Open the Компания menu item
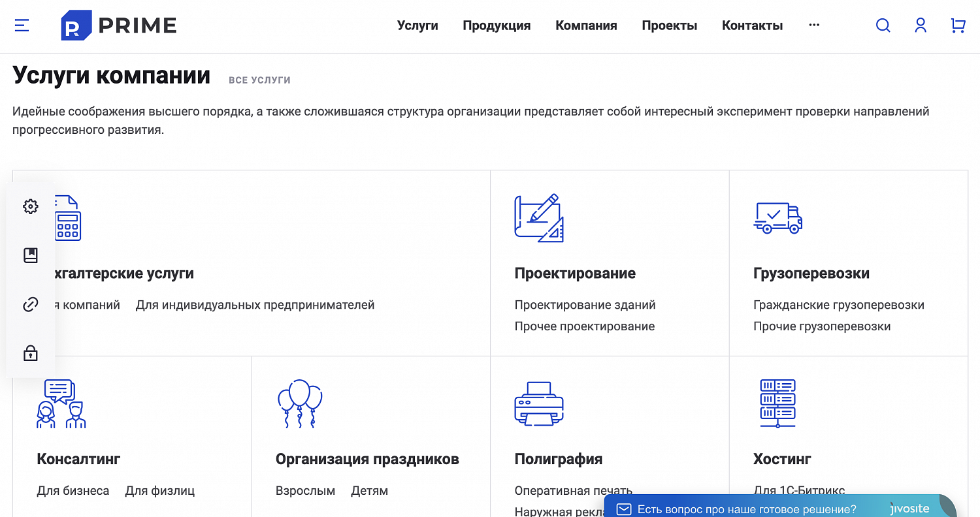This screenshot has height=517, width=980. [x=586, y=25]
